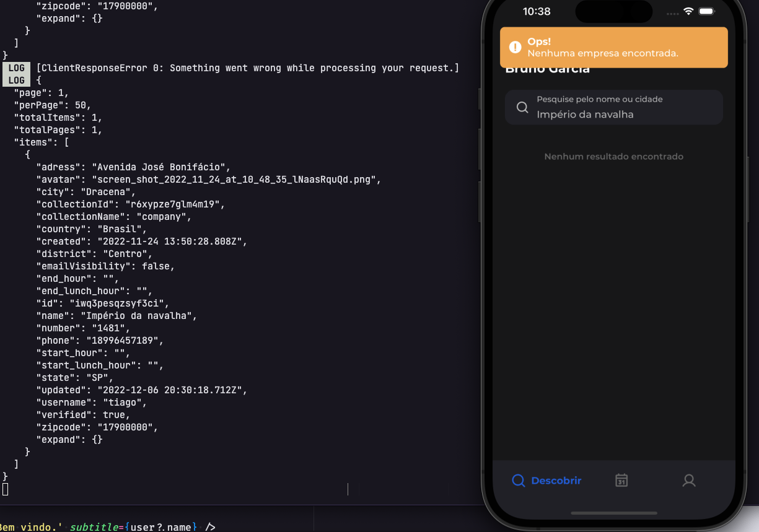Click the '"items": [' line
Viewport: 759px width, 532px height.
[41, 142]
